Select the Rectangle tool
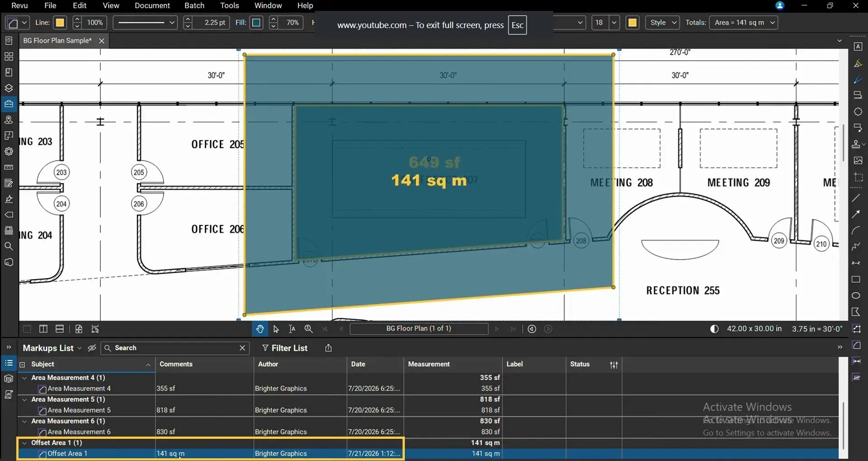The height and width of the screenshot is (461, 868). [x=856, y=280]
